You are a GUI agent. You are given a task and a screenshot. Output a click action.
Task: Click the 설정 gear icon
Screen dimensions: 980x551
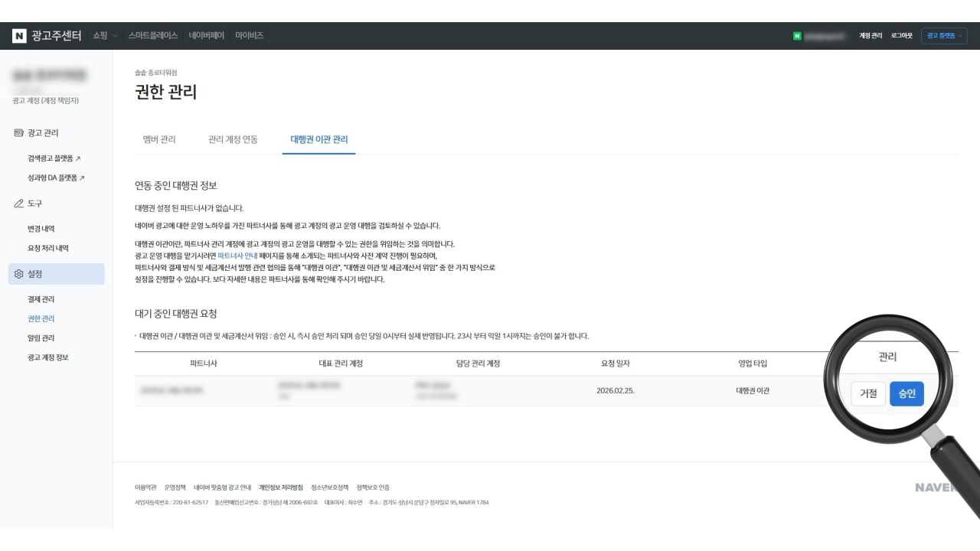coord(18,274)
